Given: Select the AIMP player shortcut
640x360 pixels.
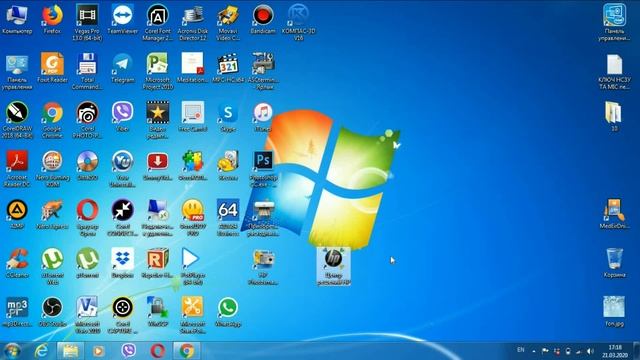Looking at the screenshot, I should coord(17,214).
